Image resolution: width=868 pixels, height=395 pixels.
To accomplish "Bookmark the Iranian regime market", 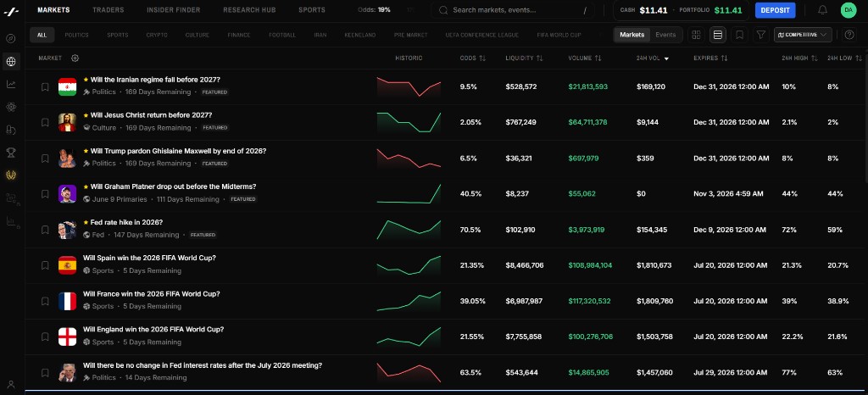I will (45, 86).
